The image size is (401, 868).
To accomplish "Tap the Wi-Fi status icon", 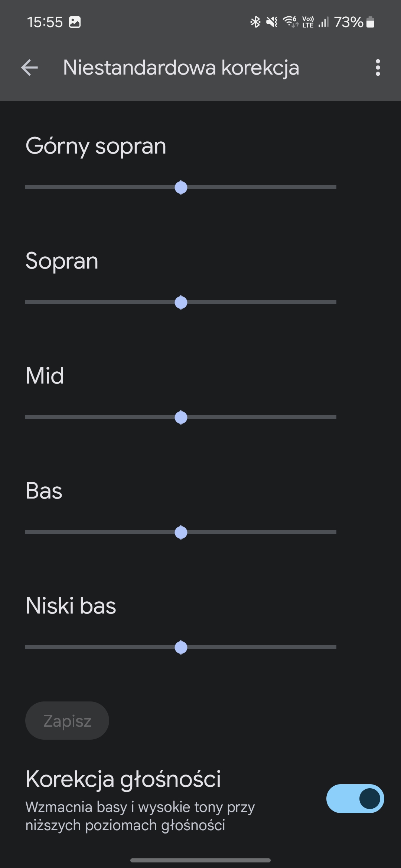I will tap(291, 22).
